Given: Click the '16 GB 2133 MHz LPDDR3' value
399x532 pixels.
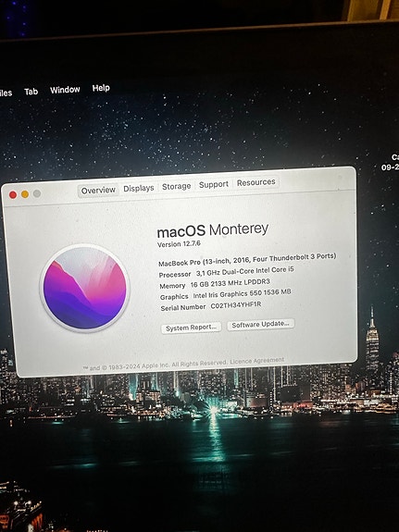Looking at the screenshot, I should point(230,283).
